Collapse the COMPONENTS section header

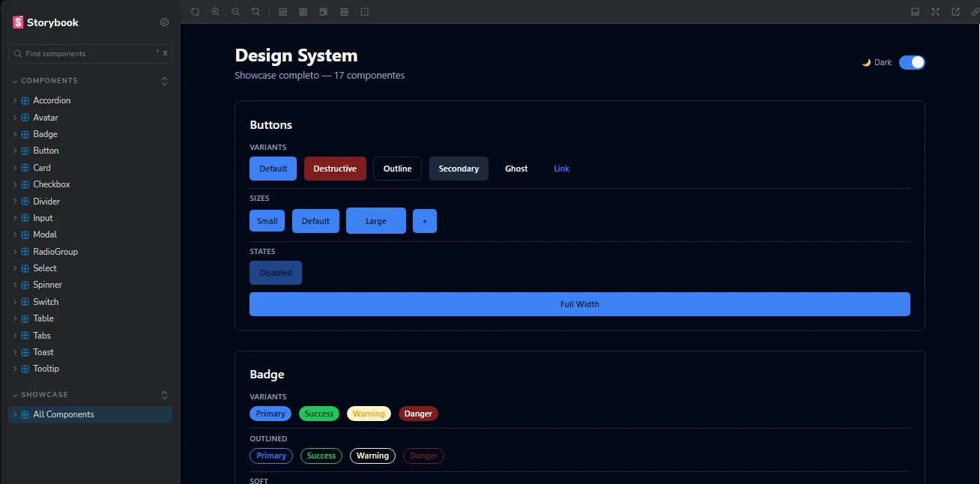coord(45,81)
